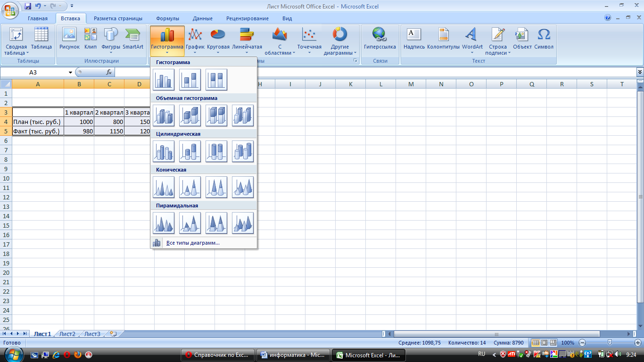Switch to Normal view in status bar
644x362 pixels.
pyautogui.click(x=536, y=343)
